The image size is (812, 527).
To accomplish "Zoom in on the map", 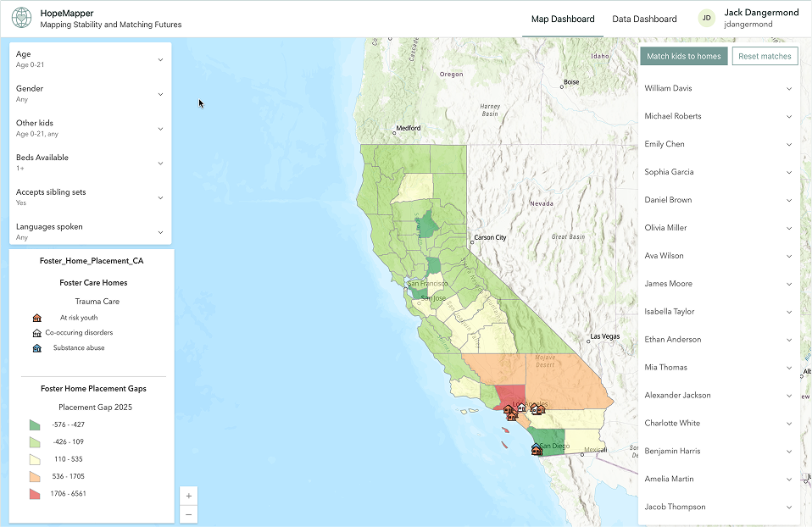I will tap(188, 496).
